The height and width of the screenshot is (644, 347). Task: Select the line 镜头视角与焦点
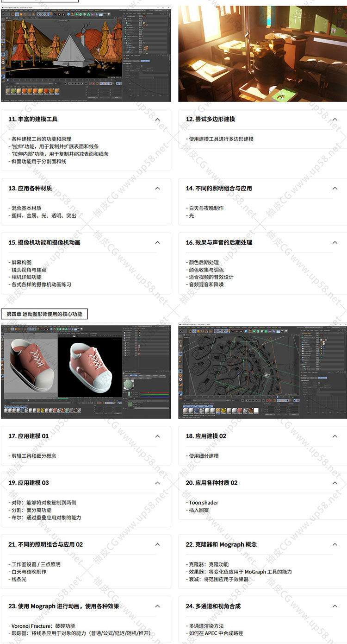tap(27, 270)
